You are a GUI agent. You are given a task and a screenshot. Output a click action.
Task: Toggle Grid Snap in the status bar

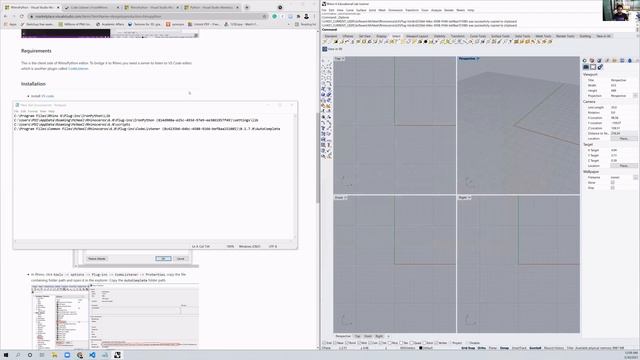468,348
